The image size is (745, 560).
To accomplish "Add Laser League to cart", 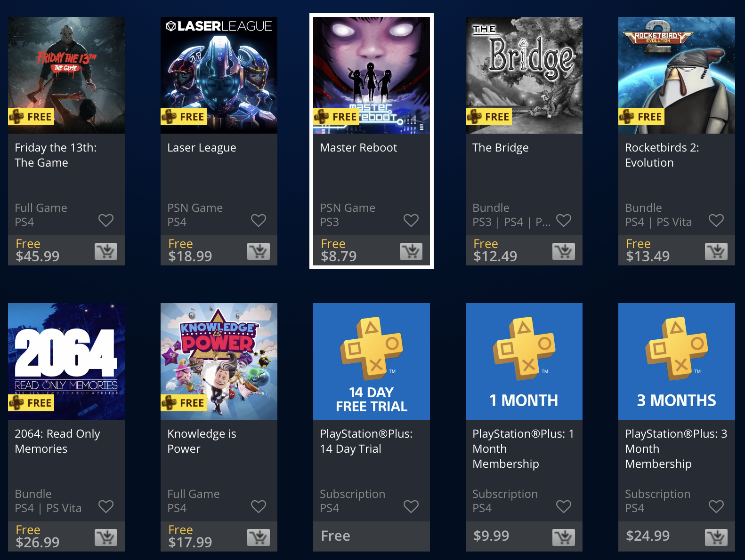I will [259, 251].
